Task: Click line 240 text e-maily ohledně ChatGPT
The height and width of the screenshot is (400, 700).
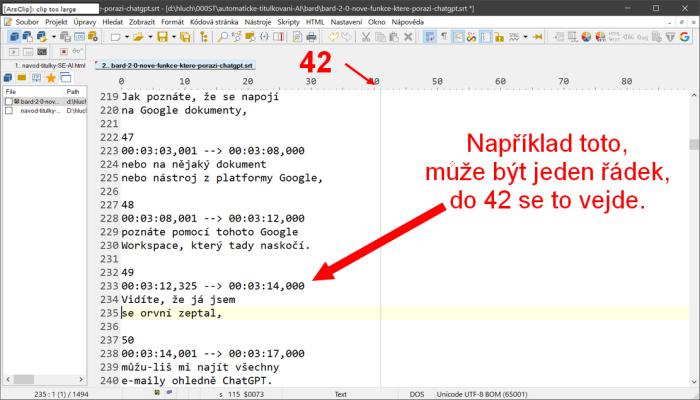Action: click(197, 381)
